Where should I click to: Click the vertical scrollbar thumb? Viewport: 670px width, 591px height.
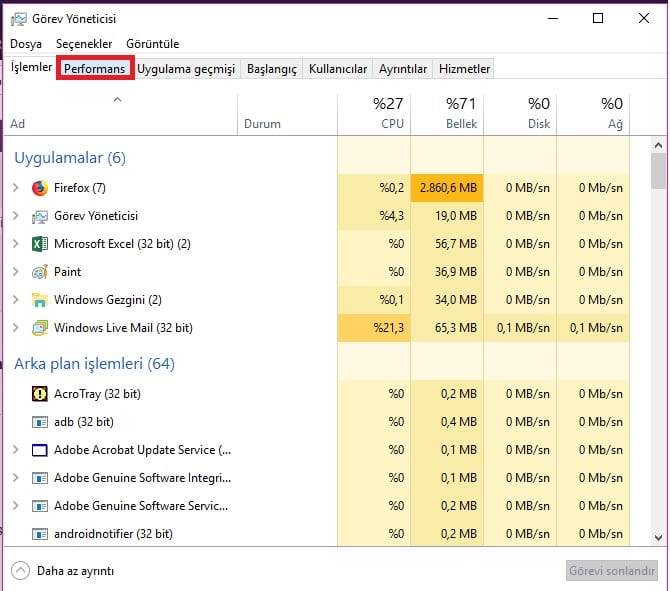pyautogui.click(x=658, y=171)
